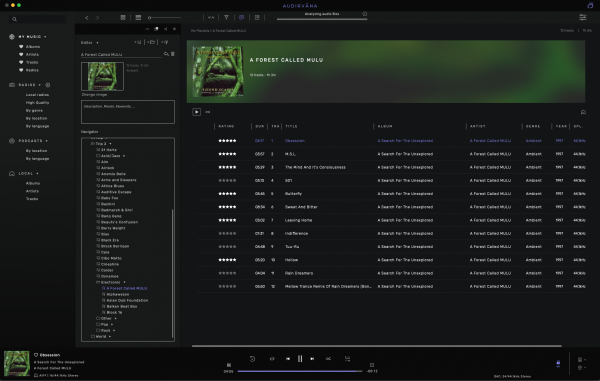Open Radios under My Music

(32, 70)
